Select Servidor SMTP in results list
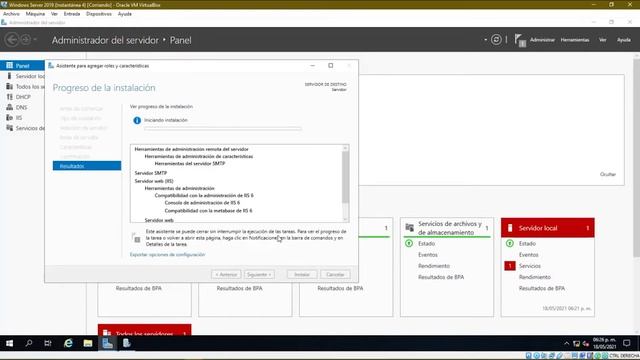 pos(151,173)
